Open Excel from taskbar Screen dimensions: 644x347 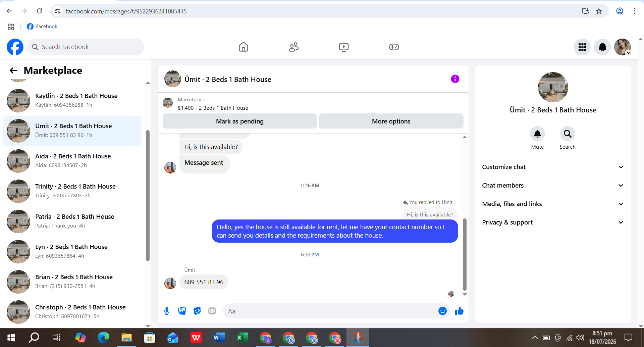click(x=242, y=338)
